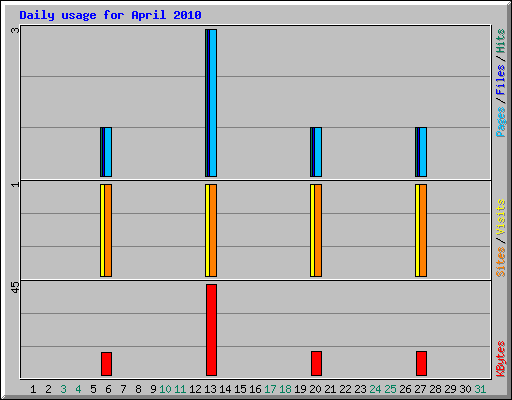
Task: Click the red KBytes bar for day 27
Action: [x=421, y=363]
